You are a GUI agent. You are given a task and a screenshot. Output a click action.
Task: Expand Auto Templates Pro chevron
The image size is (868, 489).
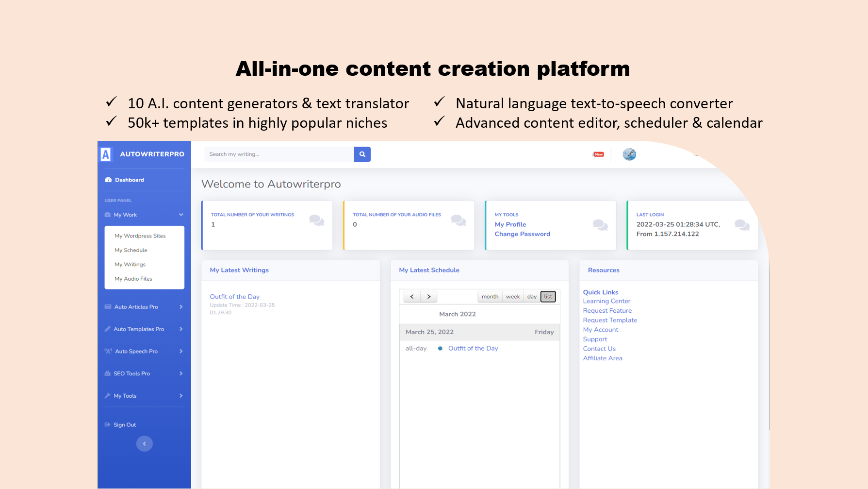click(x=181, y=329)
